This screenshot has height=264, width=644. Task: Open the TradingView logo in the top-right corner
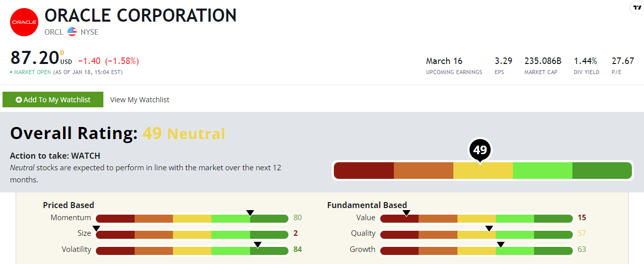click(637, 7)
